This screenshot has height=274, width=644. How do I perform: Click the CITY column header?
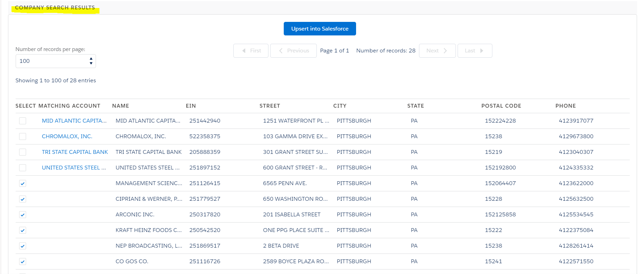(340, 106)
